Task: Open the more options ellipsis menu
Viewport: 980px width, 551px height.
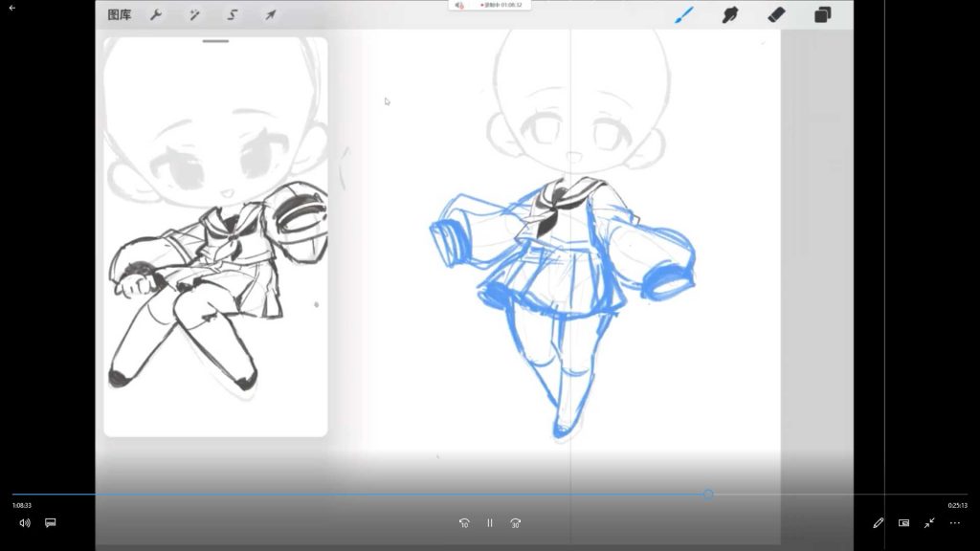Action: [954, 523]
